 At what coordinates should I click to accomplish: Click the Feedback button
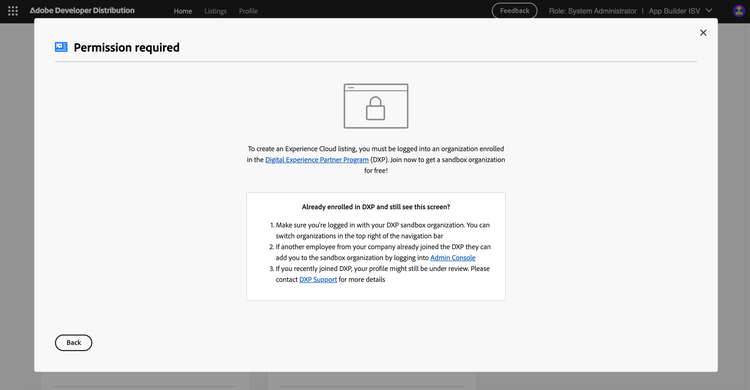pos(515,11)
